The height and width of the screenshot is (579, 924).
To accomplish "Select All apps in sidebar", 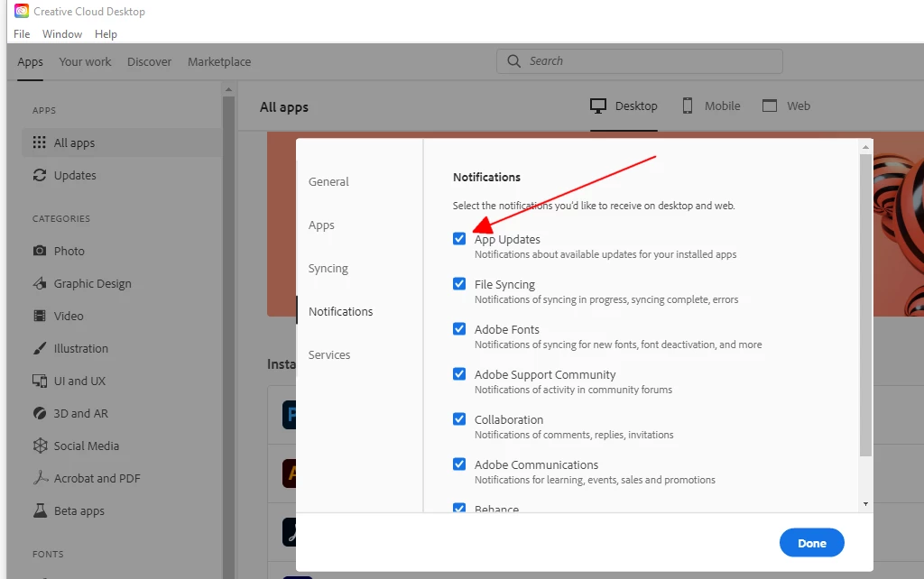I will coord(122,142).
